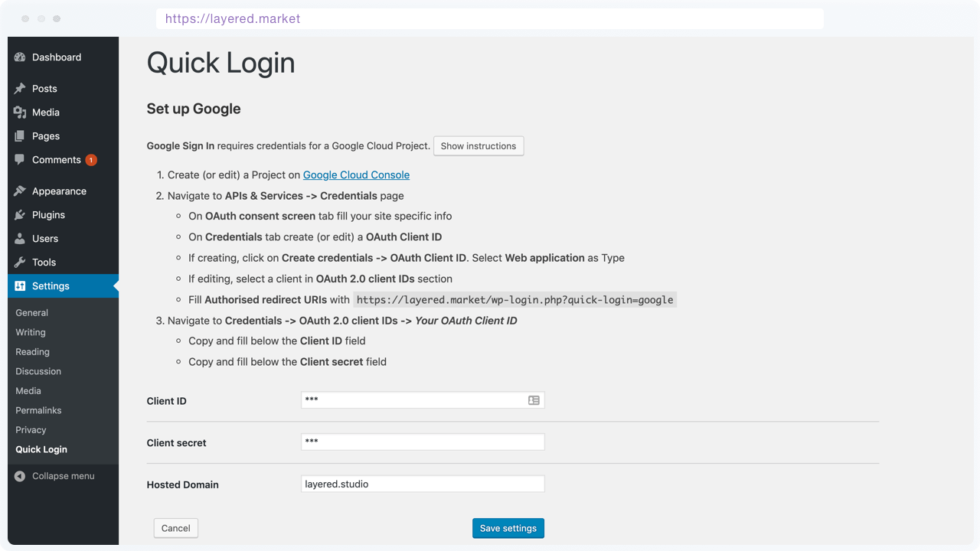Select the Posts pushpin icon

pyautogui.click(x=19, y=88)
